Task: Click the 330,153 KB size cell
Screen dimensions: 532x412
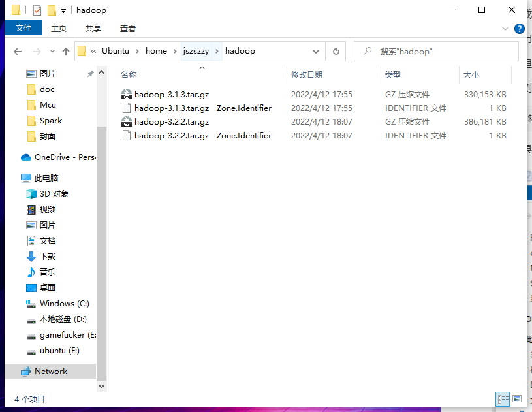Action: [485, 94]
